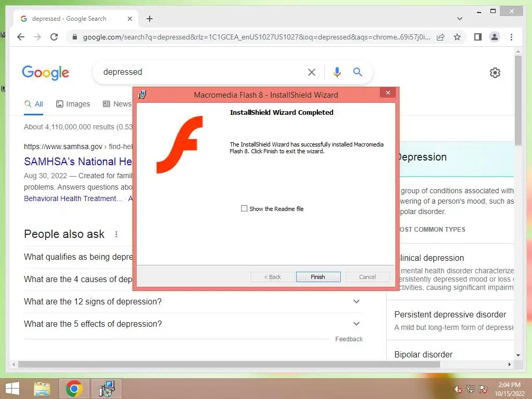Click the network tray icon
Screen dimensions: 532x399
(471, 389)
